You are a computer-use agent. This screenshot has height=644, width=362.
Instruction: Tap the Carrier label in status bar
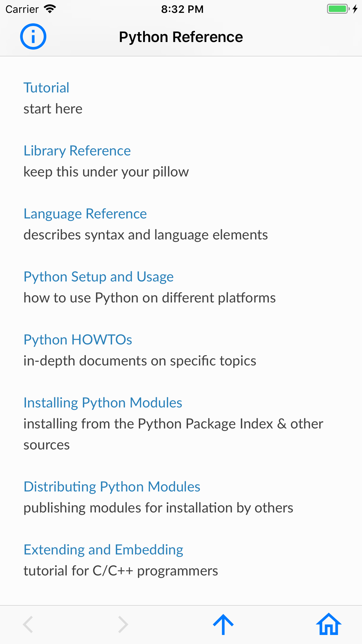click(22, 9)
